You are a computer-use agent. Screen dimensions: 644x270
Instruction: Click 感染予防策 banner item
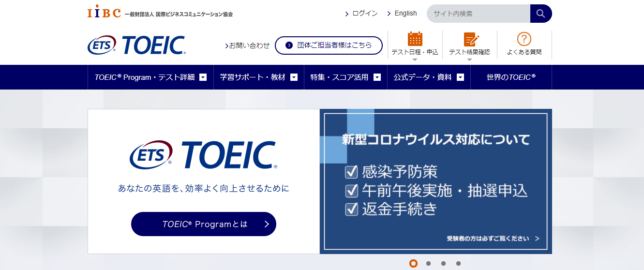point(391,172)
